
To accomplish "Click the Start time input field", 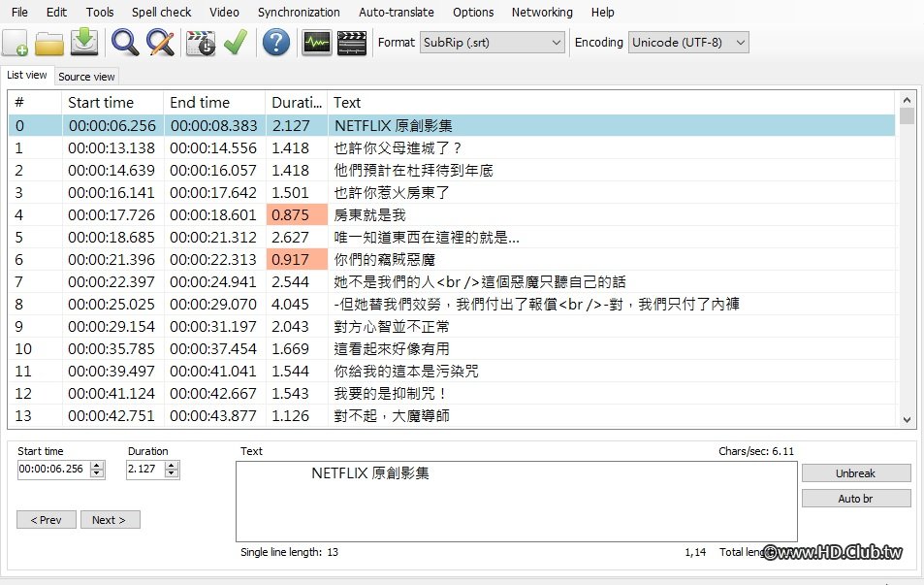I will 53,469.
